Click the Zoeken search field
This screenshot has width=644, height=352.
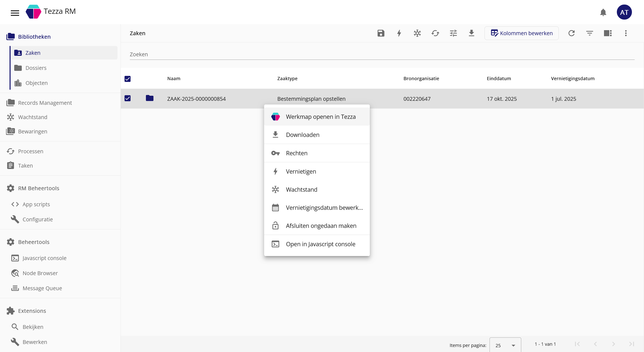(382, 55)
